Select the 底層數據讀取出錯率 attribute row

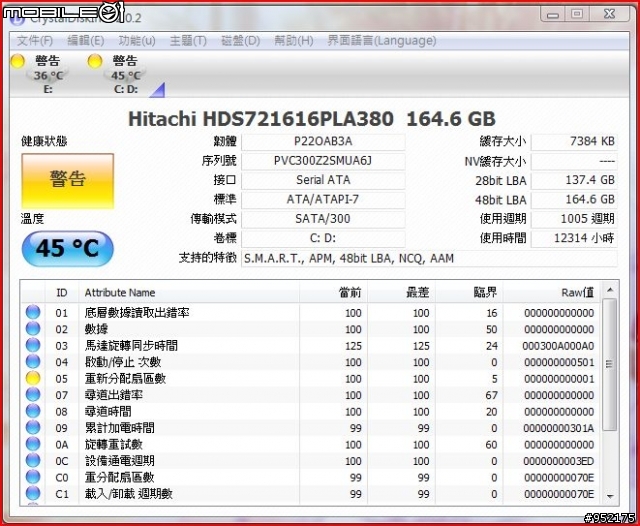pyautogui.click(x=310, y=313)
